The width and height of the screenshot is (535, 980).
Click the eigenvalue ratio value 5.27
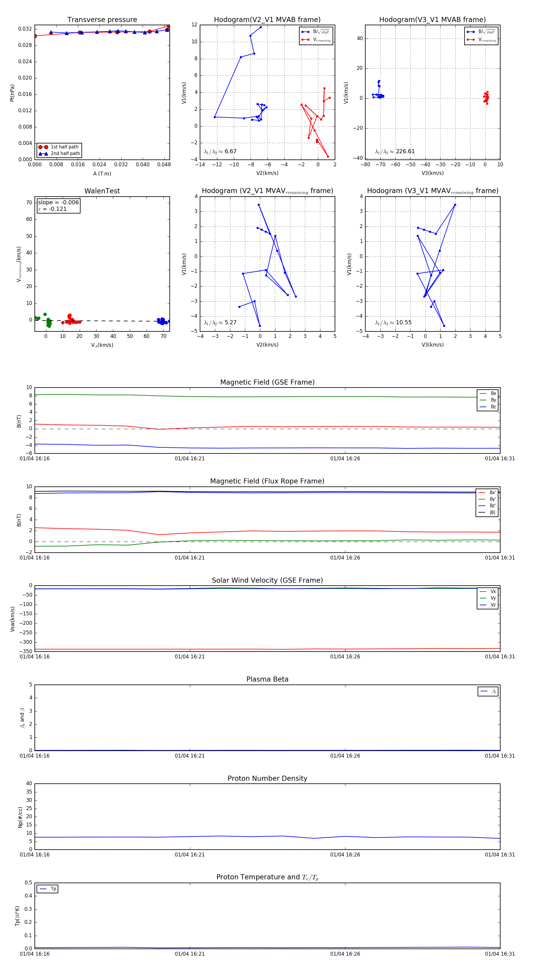pyautogui.click(x=230, y=323)
